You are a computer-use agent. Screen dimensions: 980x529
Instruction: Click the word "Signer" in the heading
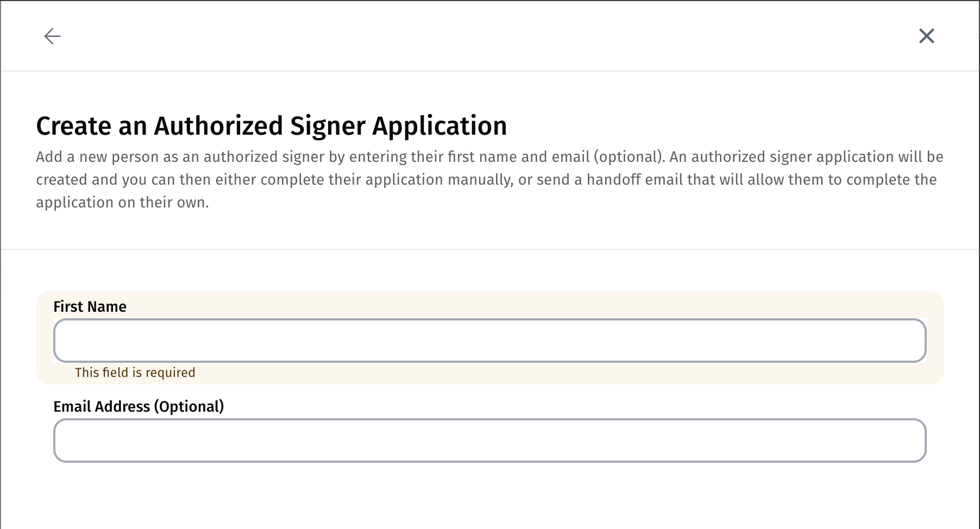[x=328, y=126]
